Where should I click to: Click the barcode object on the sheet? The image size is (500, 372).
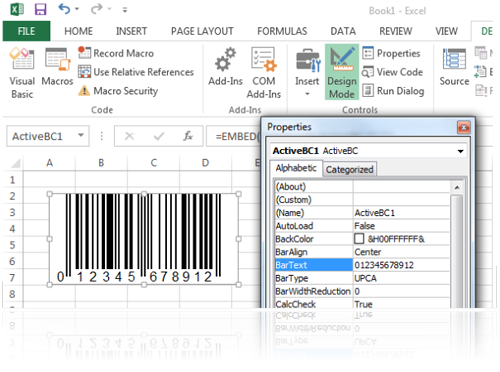coord(144,239)
